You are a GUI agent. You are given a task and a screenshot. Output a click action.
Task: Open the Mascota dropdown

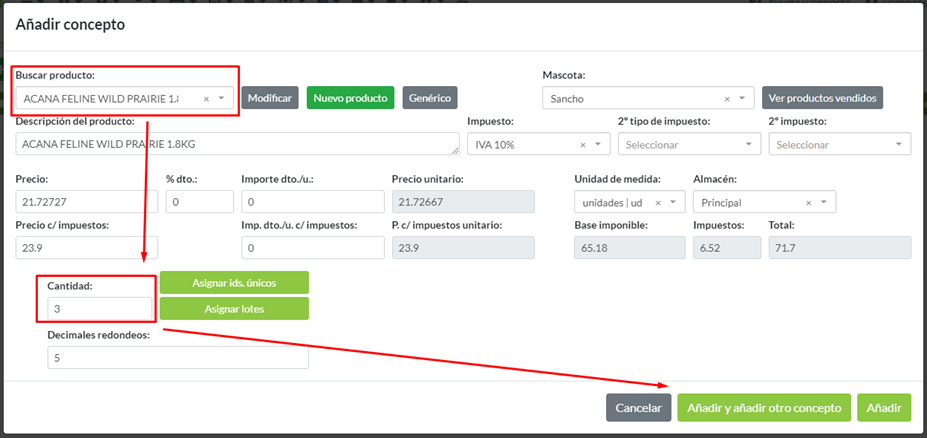point(741,99)
